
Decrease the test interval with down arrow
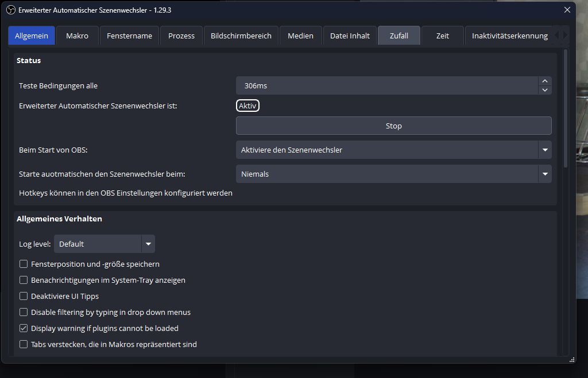(x=545, y=90)
